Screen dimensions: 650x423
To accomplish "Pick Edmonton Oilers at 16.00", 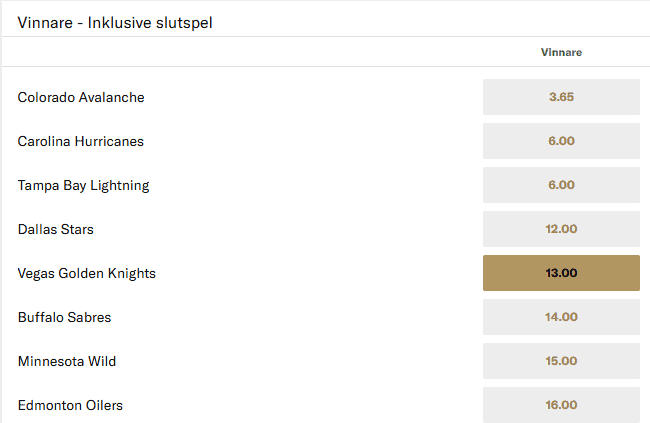I will pos(561,404).
